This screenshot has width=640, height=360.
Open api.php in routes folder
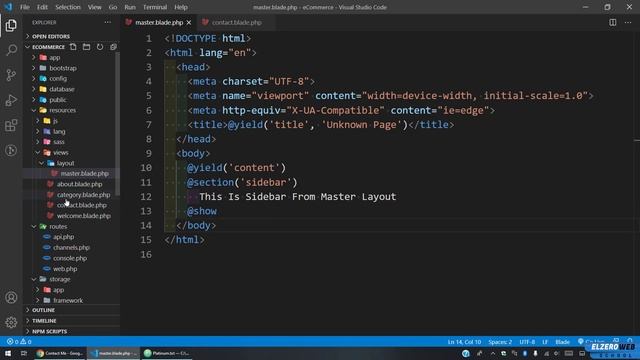coord(63,237)
